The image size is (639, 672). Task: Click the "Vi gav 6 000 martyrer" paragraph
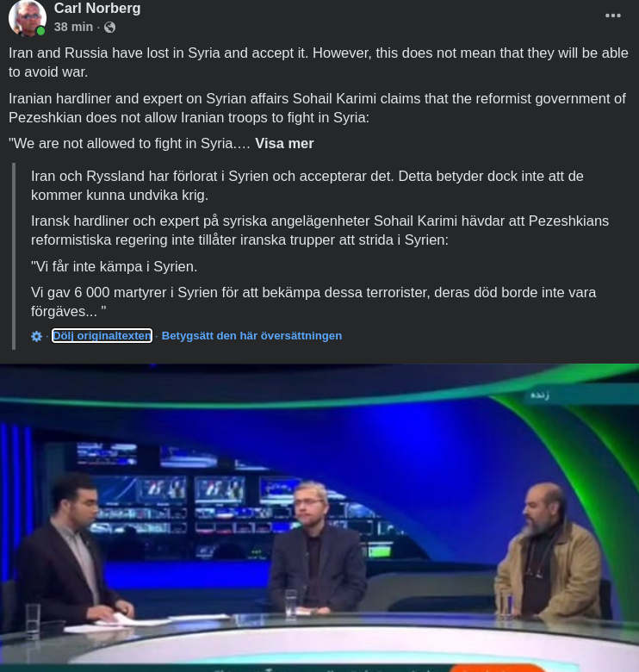(313, 302)
